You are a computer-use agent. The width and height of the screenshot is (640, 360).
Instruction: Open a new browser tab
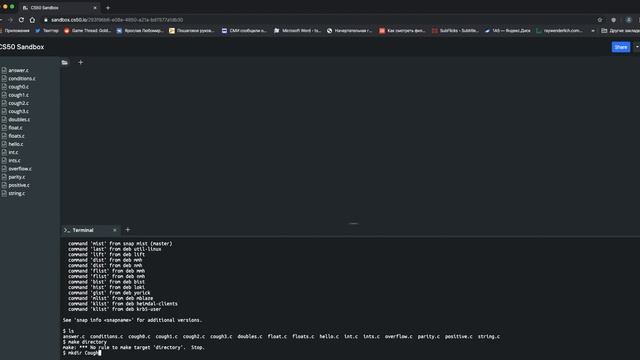(108, 8)
